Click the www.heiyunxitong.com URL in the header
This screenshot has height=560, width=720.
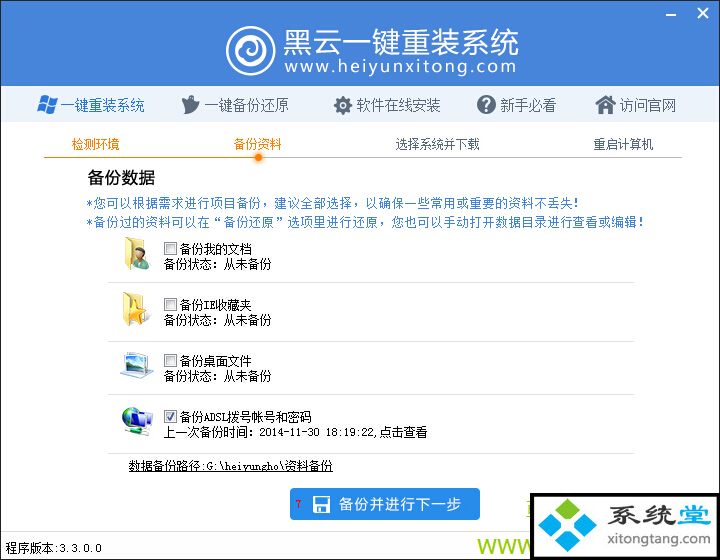pyautogui.click(x=400, y=67)
